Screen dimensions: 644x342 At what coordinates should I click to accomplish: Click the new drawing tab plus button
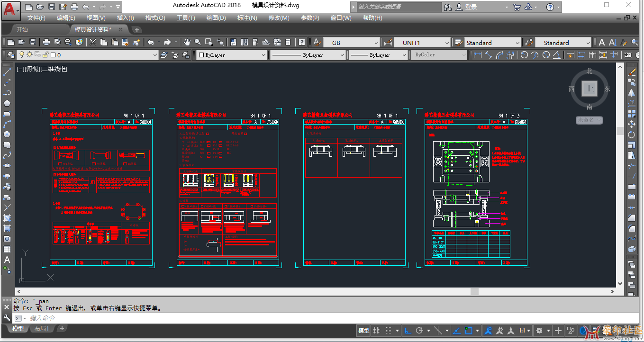click(x=136, y=29)
